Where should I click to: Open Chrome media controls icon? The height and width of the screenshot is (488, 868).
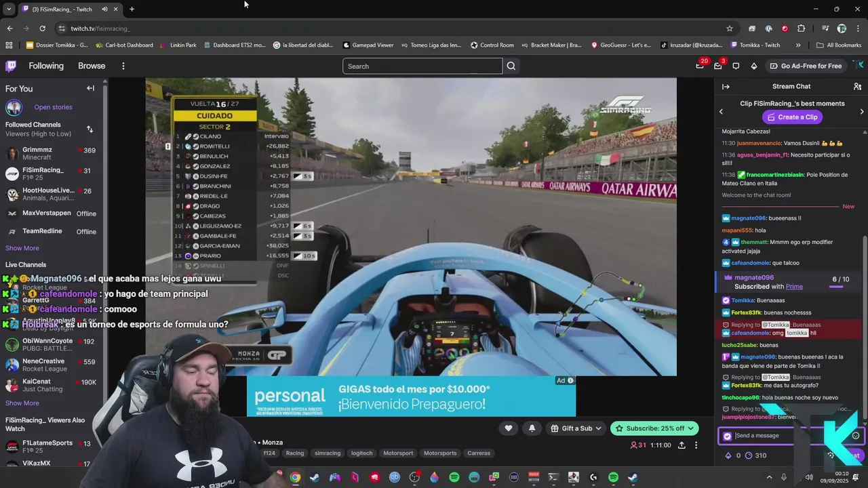coord(825,28)
